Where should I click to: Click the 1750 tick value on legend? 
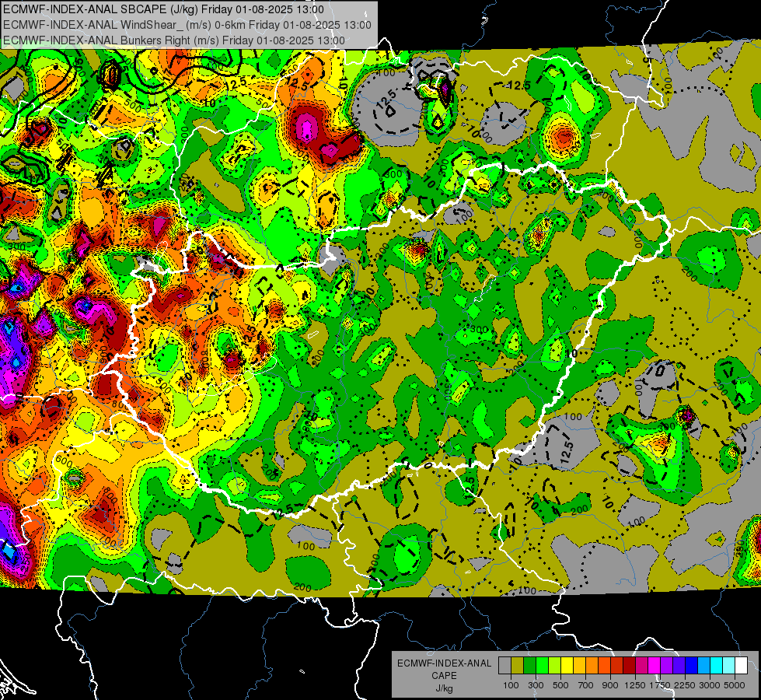pyautogui.click(x=660, y=685)
